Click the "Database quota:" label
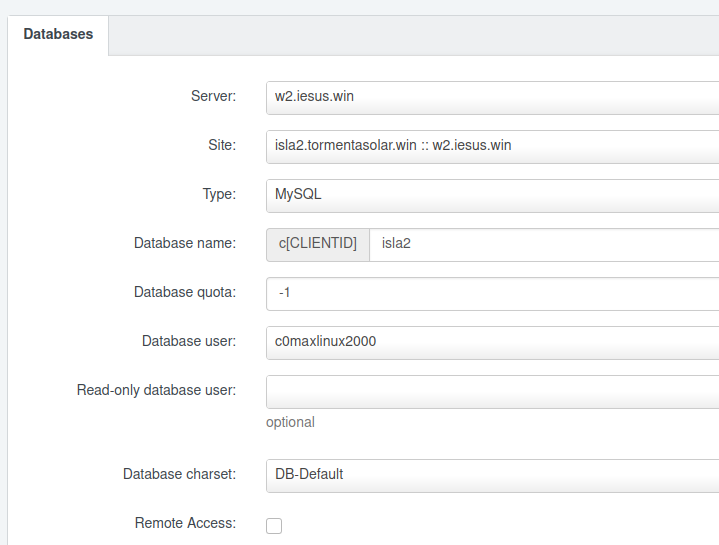The image size is (719, 545). pos(185,292)
